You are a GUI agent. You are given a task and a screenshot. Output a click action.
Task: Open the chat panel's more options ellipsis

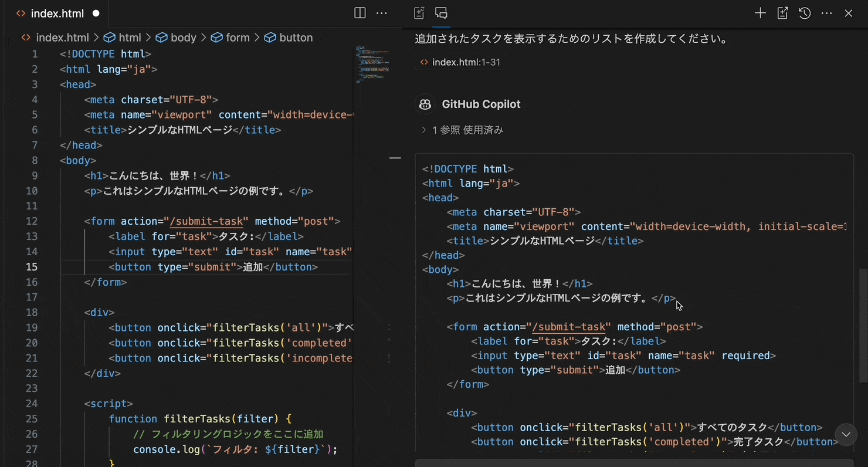coord(827,13)
